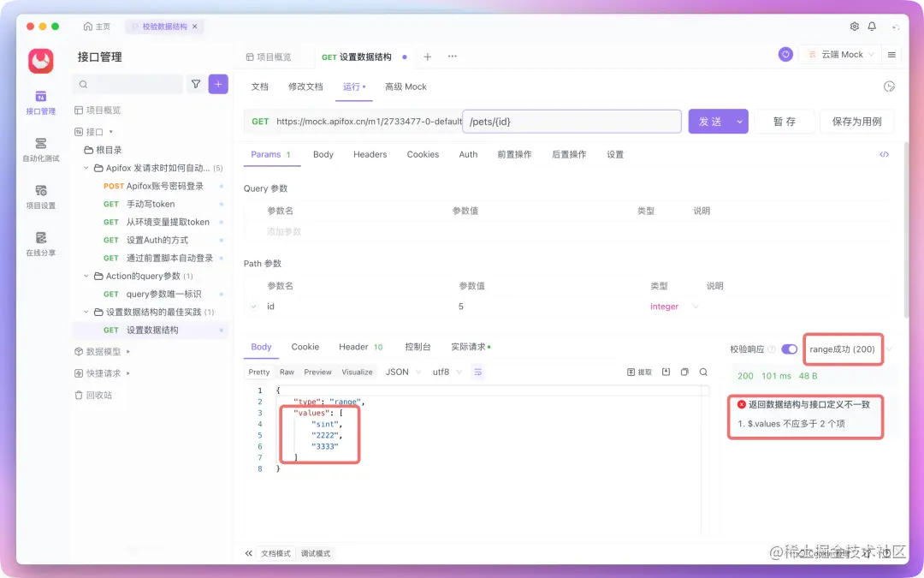This screenshot has width=924, height=578.
Task: Click the 提取 extract icon in response toolbar
Action: 637,371
